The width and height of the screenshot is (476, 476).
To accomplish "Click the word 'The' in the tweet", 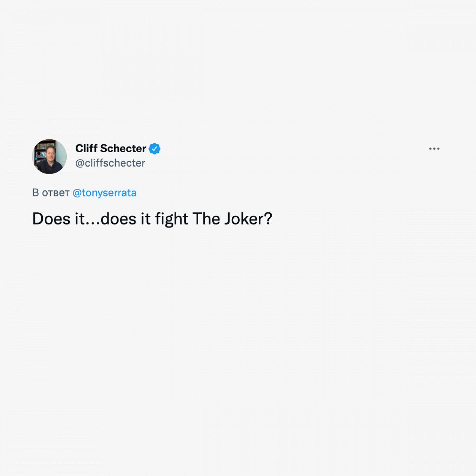I will [x=206, y=219].
